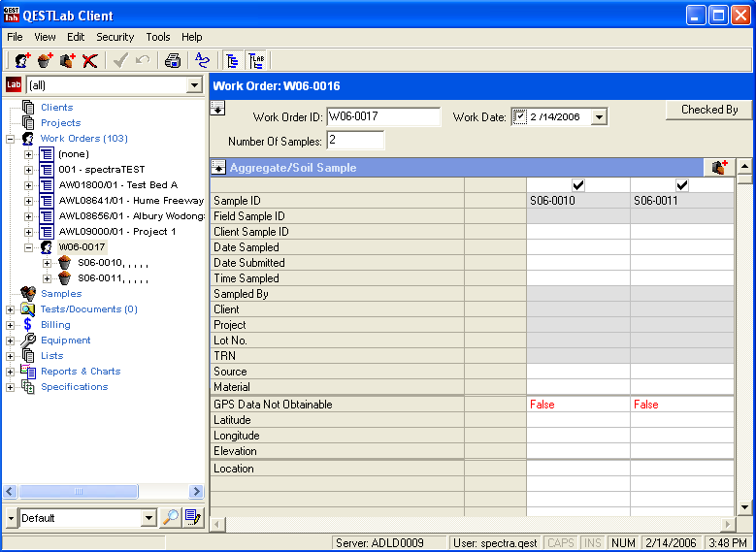Click the add sample pot toolbar icon
Screen dimensions: 756x552
click(x=45, y=60)
